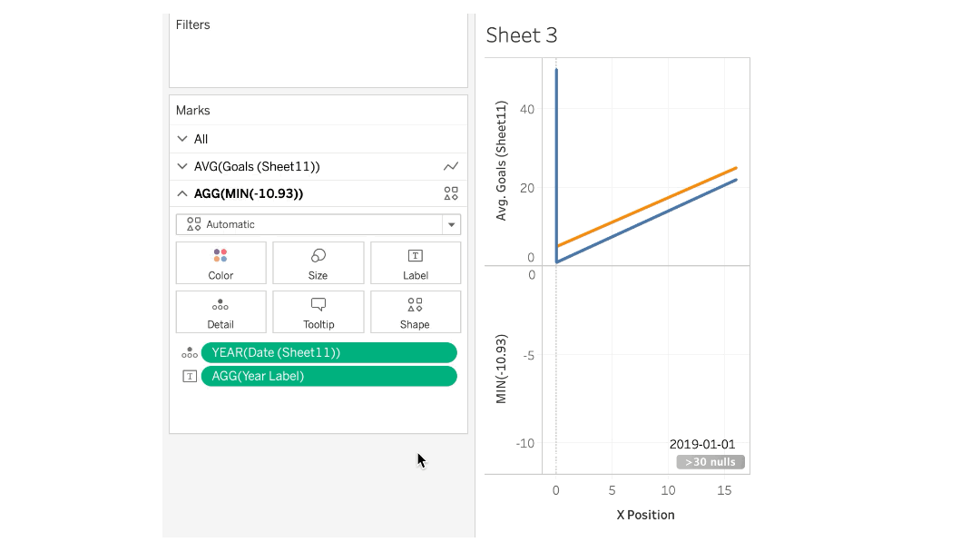Click the >30 nulls indicator
Viewport: 980px width, 552px height.
(x=710, y=462)
